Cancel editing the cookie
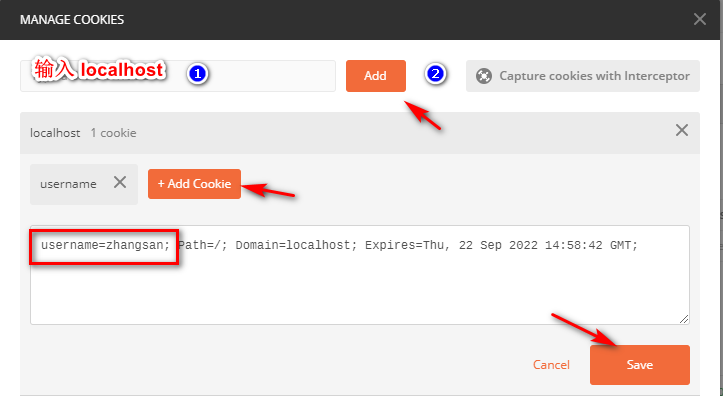This screenshot has width=723, height=396. coord(551,365)
